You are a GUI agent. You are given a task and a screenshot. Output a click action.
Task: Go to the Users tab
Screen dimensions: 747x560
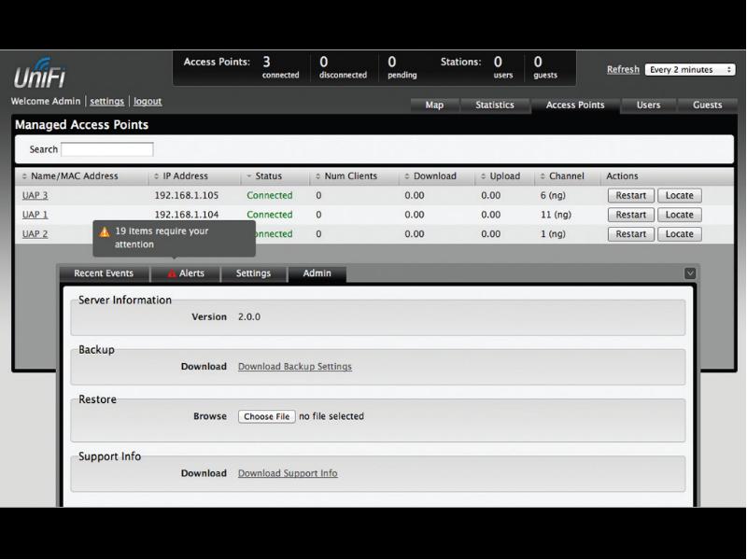click(648, 105)
